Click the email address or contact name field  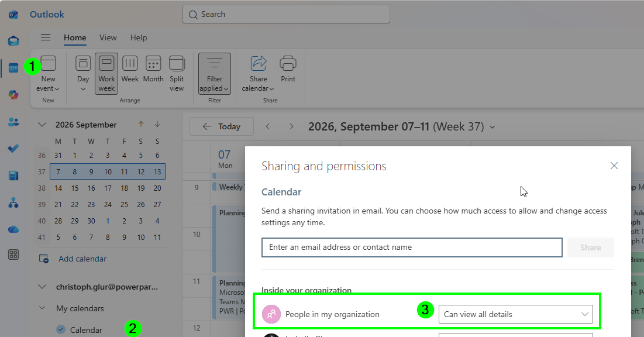pyautogui.click(x=412, y=247)
